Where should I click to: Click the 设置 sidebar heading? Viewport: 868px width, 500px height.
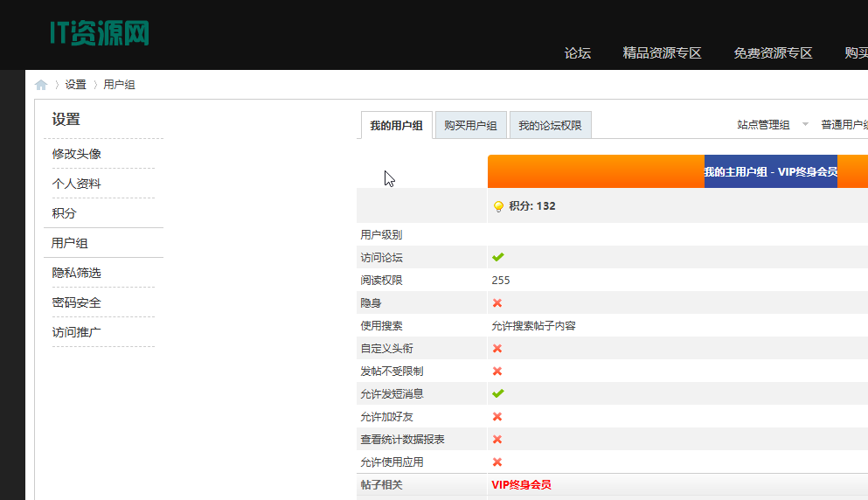[x=66, y=119]
